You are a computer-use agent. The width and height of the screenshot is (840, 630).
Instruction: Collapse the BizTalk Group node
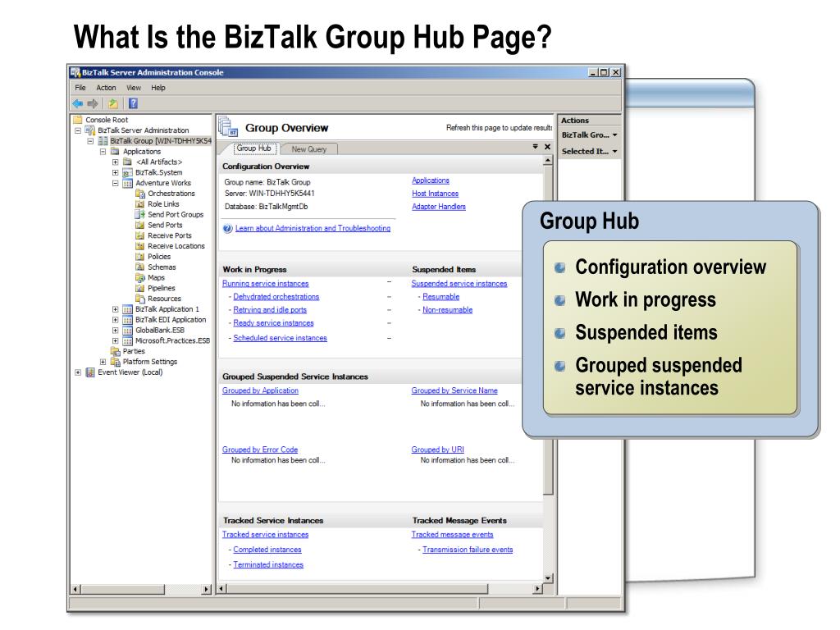90,141
